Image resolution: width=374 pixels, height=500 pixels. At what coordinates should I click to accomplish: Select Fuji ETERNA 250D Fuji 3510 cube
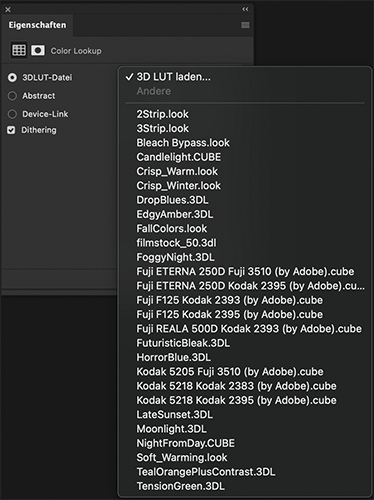245,272
